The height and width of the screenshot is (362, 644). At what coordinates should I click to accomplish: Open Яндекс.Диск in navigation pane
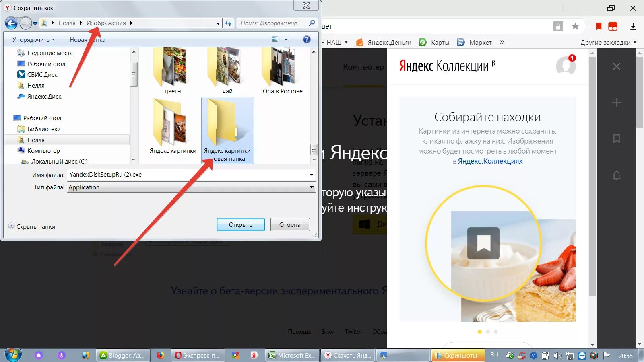(44, 97)
